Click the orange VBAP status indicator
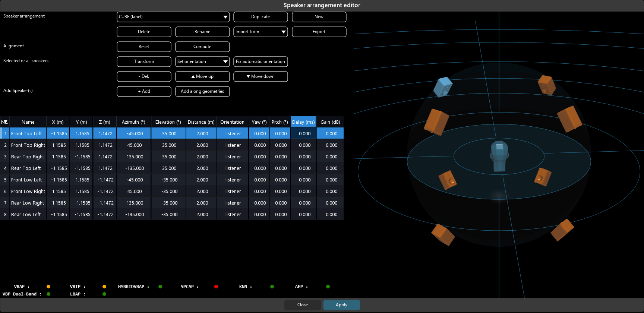The height and width of the screenshot is (313, 644). 48,287
